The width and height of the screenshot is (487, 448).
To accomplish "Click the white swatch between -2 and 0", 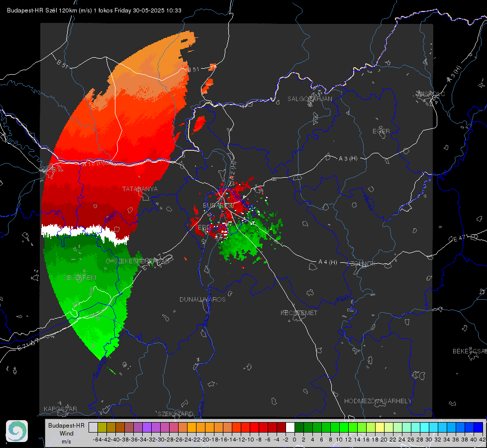I will (x=290, y=427).
